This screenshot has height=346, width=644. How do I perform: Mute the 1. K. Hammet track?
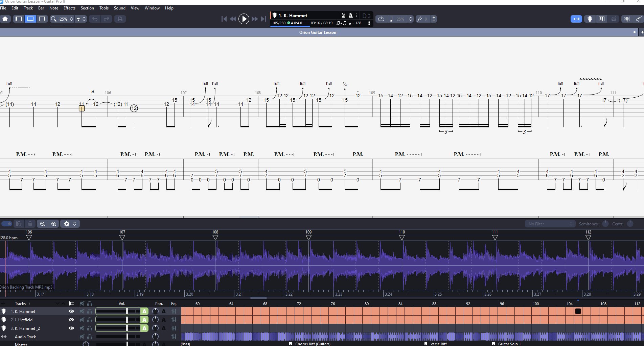[x=82, y=311]
